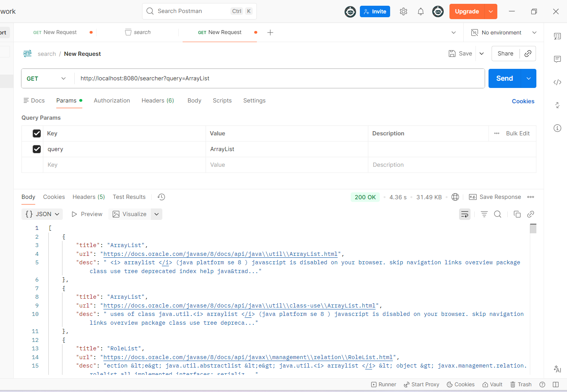567x392 pixels.
Task: Open Trash from status bar
Action: (x=521, y=384)
